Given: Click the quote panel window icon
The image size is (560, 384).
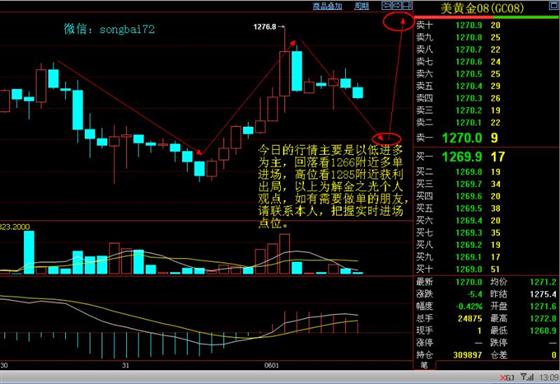Looking at the screenshot, I should point(554,5).
